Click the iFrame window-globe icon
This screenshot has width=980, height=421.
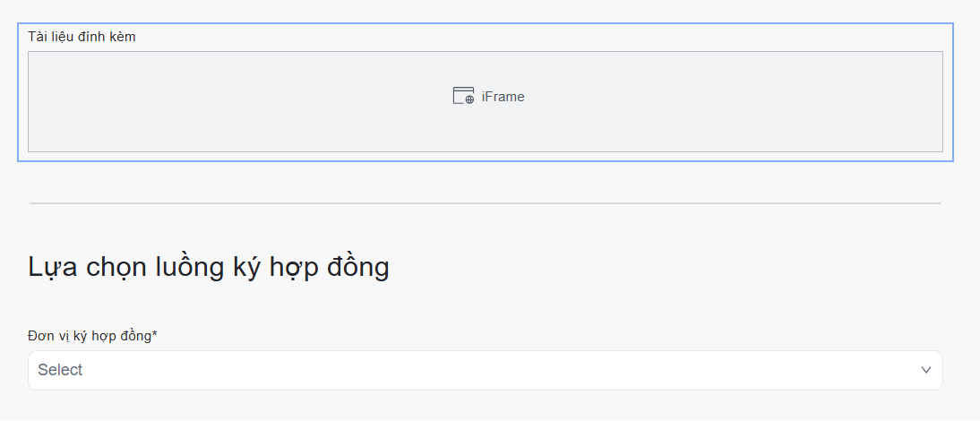[x=463, y=97]
